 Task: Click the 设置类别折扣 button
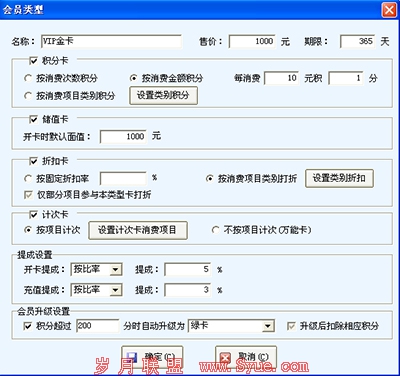click(339, 178)
